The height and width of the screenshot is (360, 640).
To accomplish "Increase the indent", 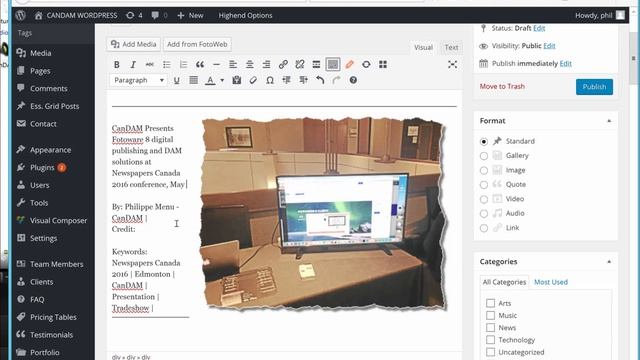I will pyautogui.click(x=303, y=80).
